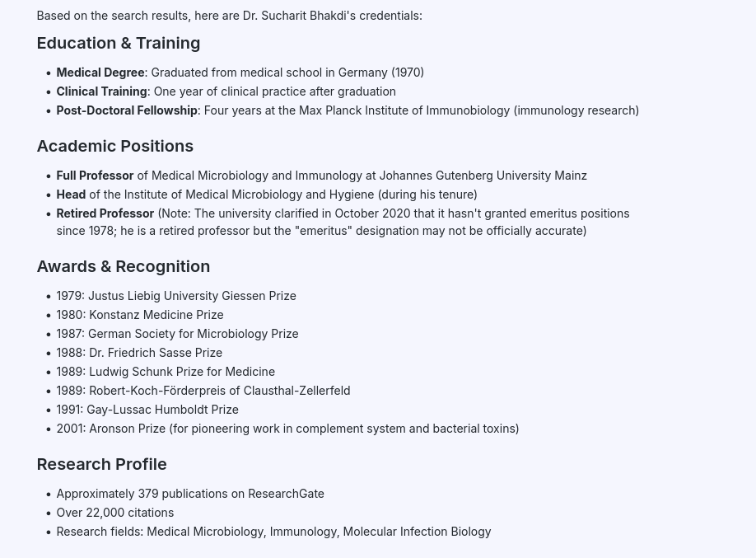Click the bold Medical Degree label
The image size is (756, 558).
[100, 73]
